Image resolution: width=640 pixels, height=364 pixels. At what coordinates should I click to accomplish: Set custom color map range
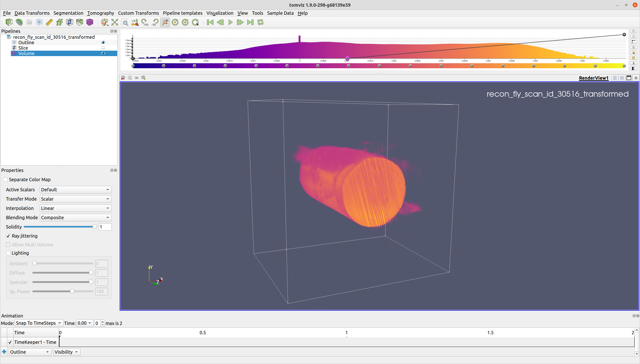tap(634, 36)
